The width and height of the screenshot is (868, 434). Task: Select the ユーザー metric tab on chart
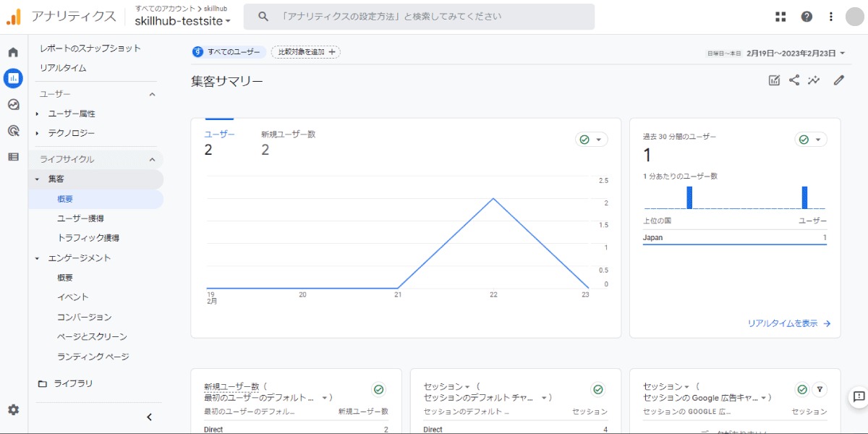[x=219, y=142]
